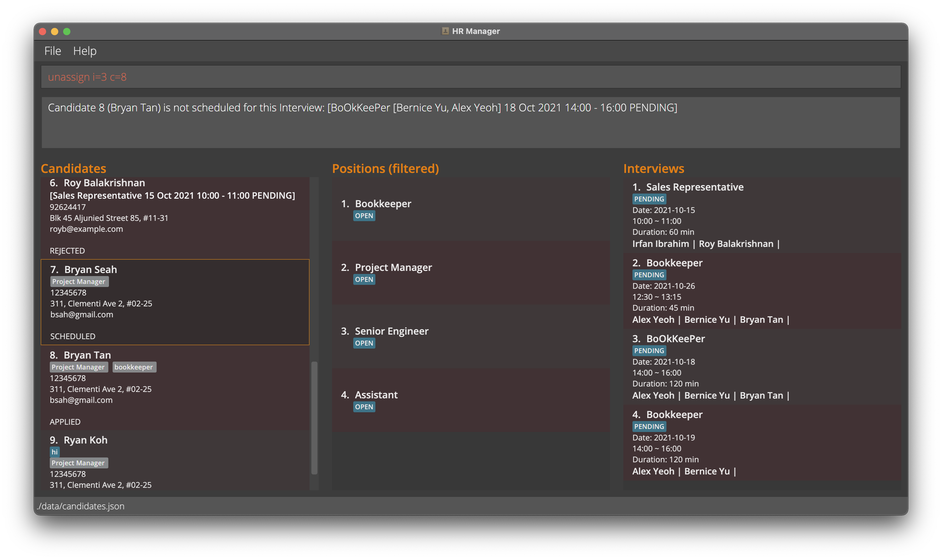Click the ./data/candidates.json status bar path
This screenshot has height=560, width=942.
tap(81, 506)
